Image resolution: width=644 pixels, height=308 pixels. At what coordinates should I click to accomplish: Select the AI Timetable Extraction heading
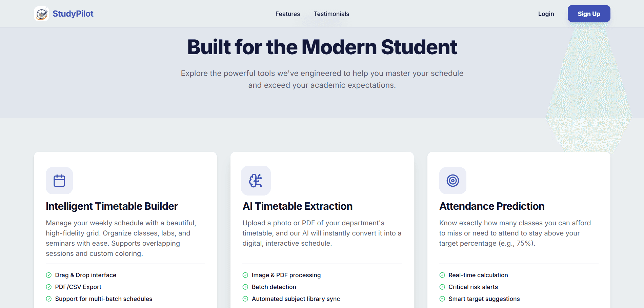click(298, 206)
